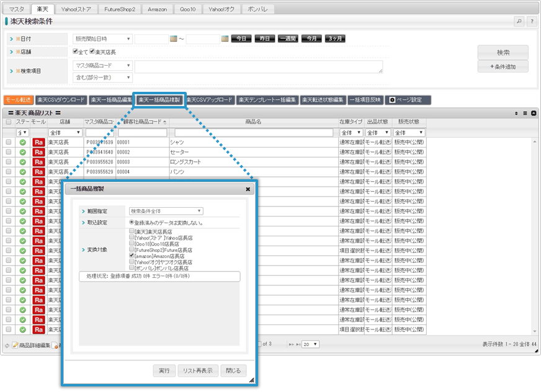Click the 一週間 date shortcut button
541x392 pixels.
point(288,38)
